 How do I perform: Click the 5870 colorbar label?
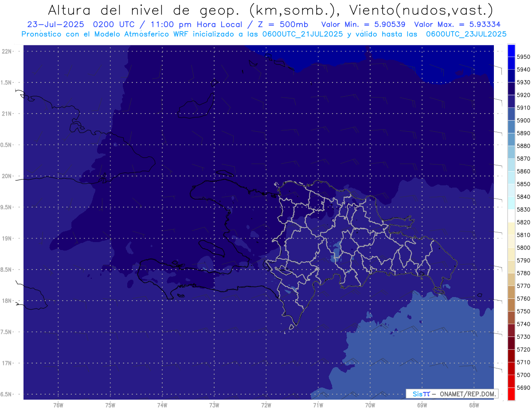(524, 158)
